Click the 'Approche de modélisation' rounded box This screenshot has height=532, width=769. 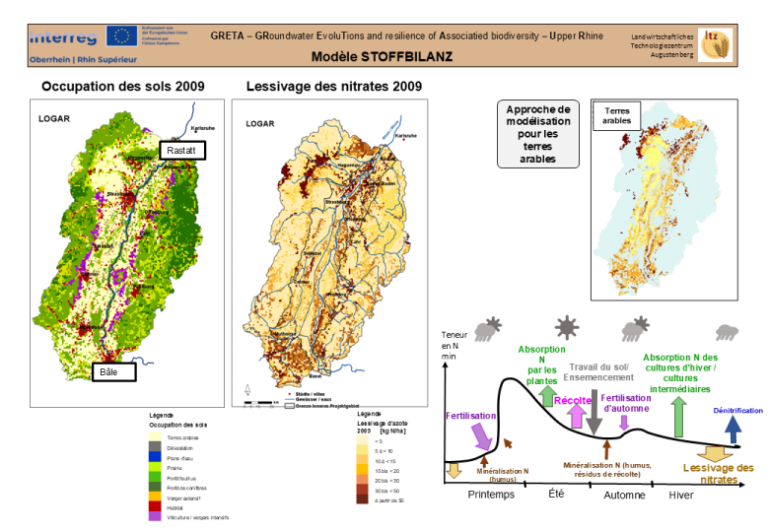coord(538,134)
